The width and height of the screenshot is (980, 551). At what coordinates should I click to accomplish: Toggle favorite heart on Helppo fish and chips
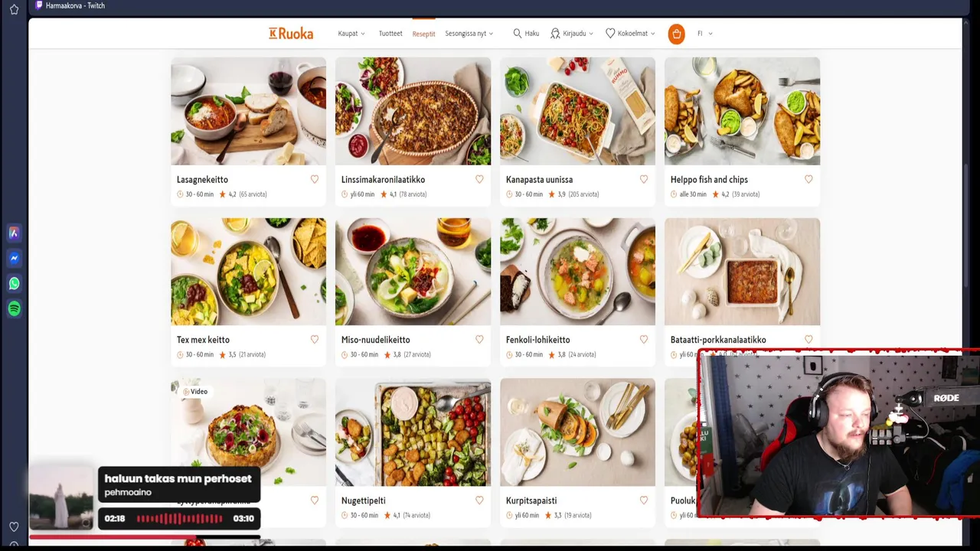[x=808, y=179]
